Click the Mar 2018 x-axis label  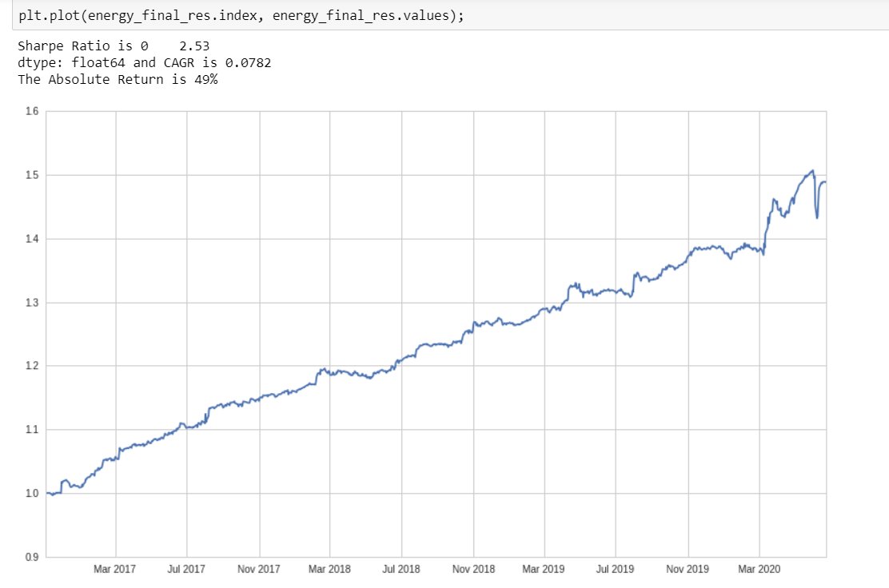[x=329, y=569]
